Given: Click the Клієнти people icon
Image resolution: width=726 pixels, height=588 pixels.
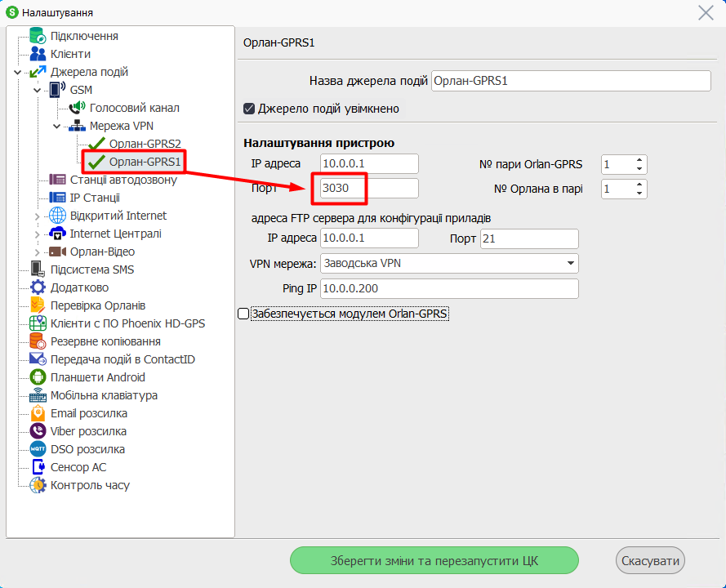Looking at the screenshot, I should tap(38, 54).
